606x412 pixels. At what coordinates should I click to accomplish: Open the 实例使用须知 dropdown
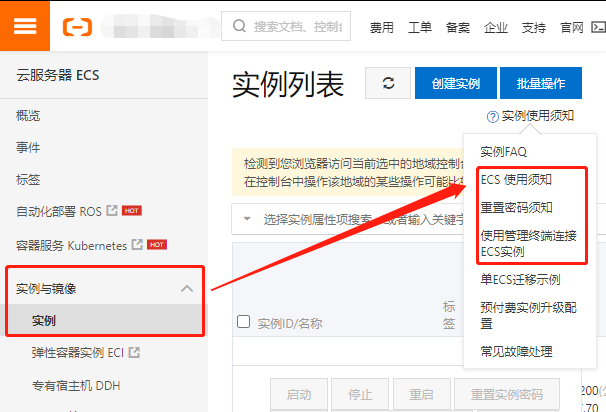[538, 116]
